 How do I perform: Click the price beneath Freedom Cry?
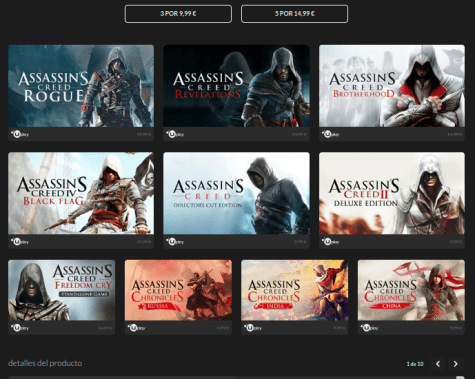(x=105, y=328)
